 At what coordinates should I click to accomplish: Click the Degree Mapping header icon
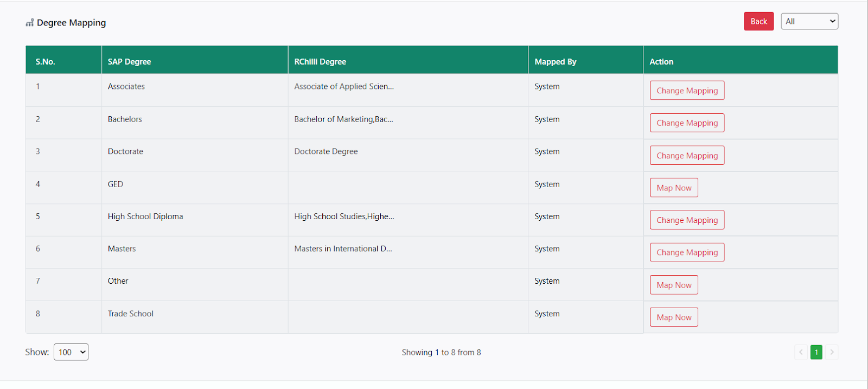tap(29, 23)
